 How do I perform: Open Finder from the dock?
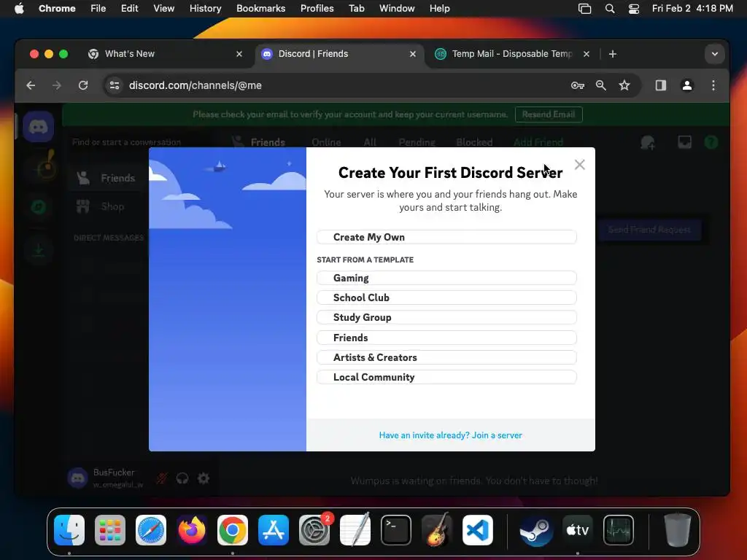[x=69, y=530]
